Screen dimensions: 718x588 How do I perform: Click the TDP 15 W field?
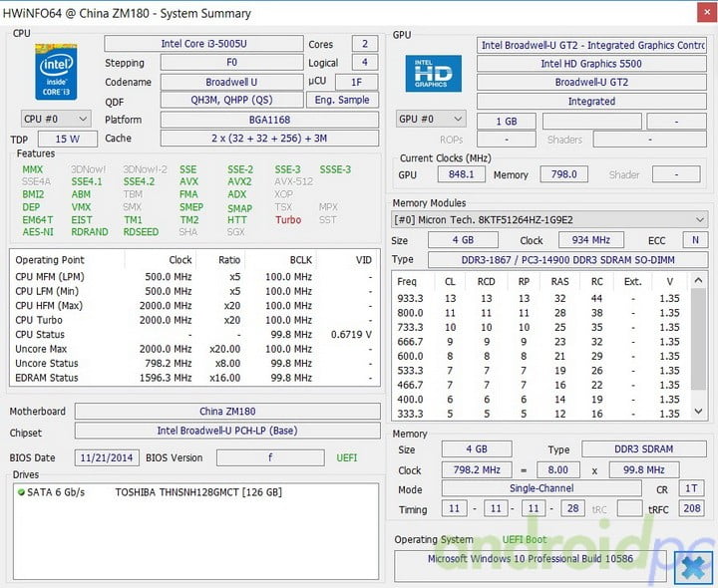(68, 140)
